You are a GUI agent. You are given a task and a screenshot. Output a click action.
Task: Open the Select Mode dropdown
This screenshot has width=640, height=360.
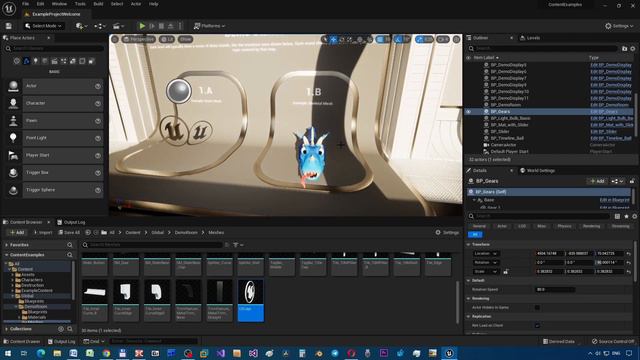43,26
